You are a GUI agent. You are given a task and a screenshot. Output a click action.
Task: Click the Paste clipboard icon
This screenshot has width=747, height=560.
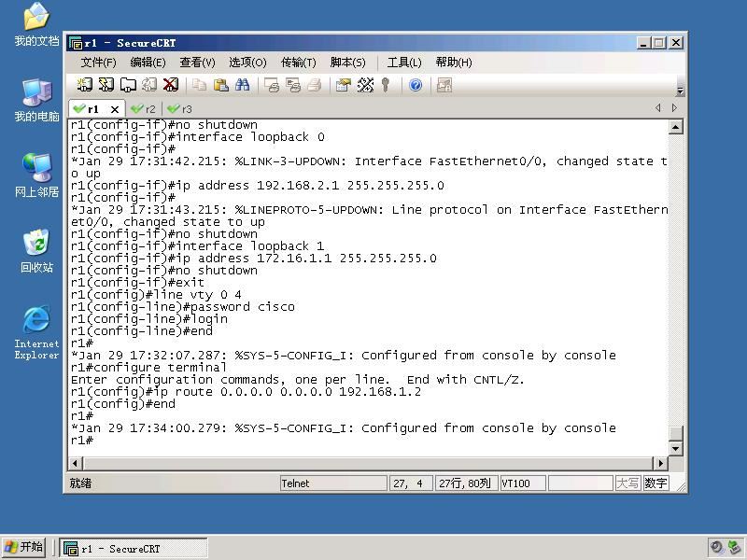point(220,85)
